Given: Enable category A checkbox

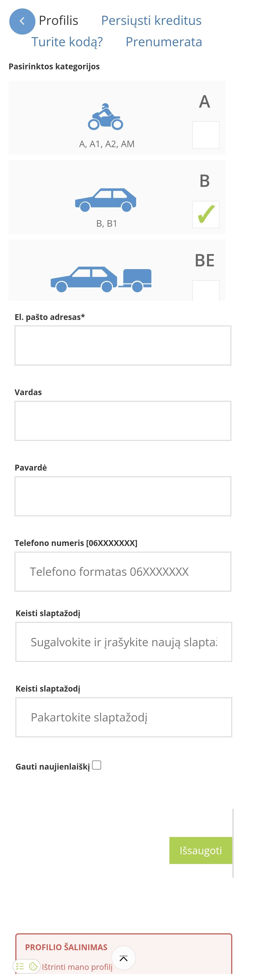Looking at the screenshot, I should 205,135.
